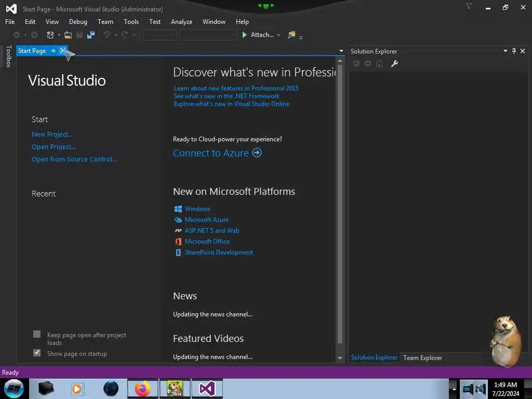
Task: Close the Solution Explorer panel
Action: tap(523, 51)
